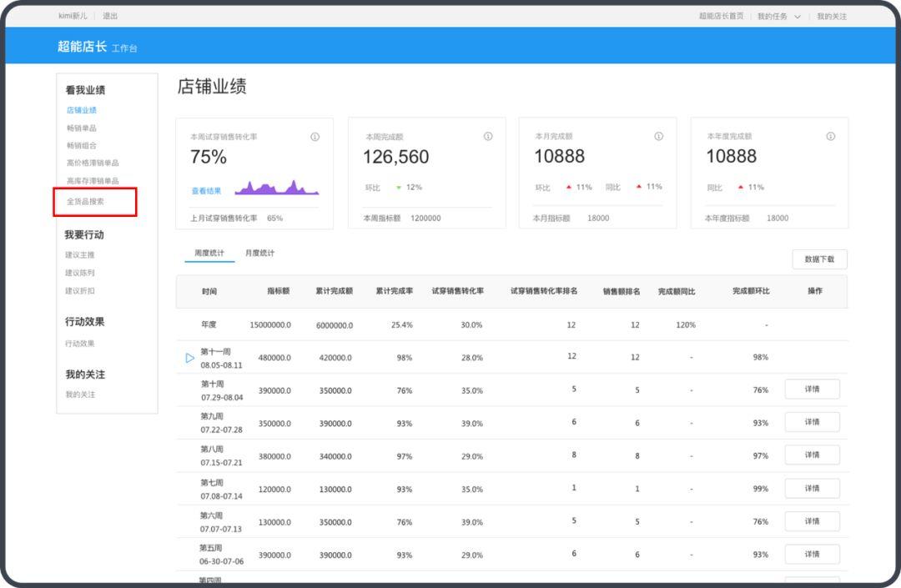This screenshot has height=588, width=901.
Task: Click the red up arrow beside 同比 11%
Action: tap(638, 188)
